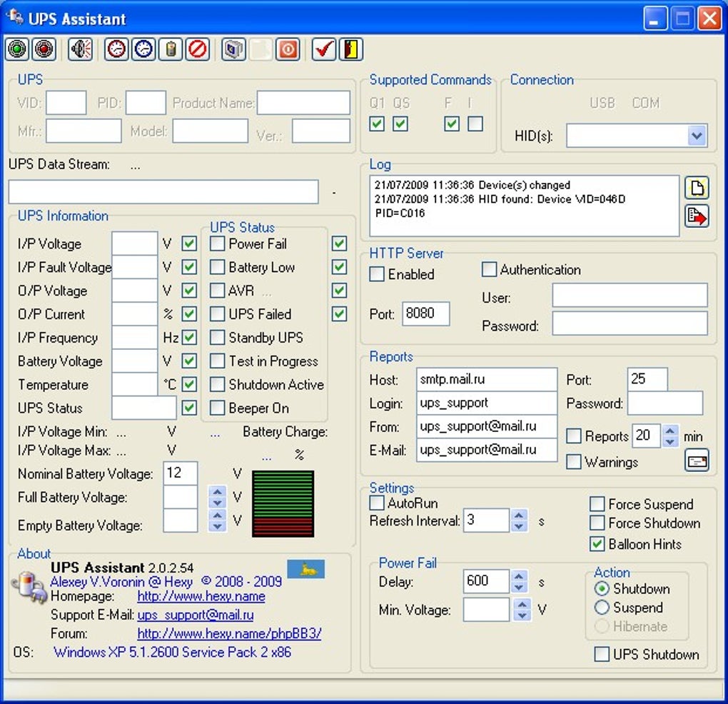The width and height of the screenshot is (728, 704).
Task: Click the green and red battery charge bar
Action: 283,503
